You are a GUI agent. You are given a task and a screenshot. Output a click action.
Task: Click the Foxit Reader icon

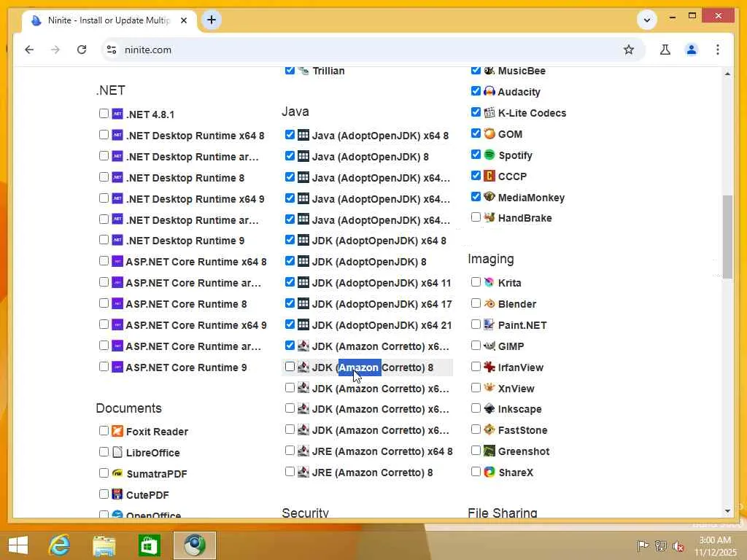(x=117, y=431)
